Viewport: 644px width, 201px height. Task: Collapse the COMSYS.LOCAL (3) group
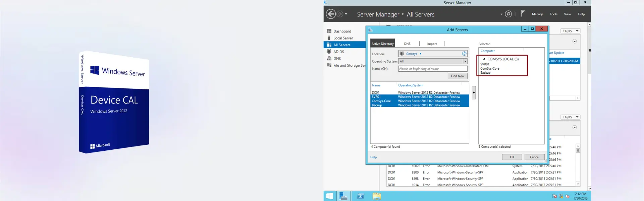484,59
